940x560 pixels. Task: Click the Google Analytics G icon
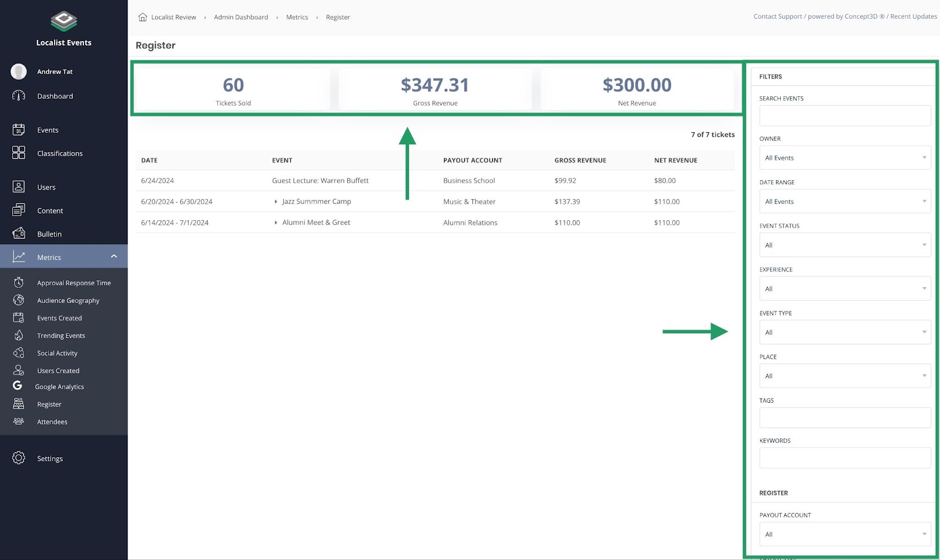tap(18, 386)
